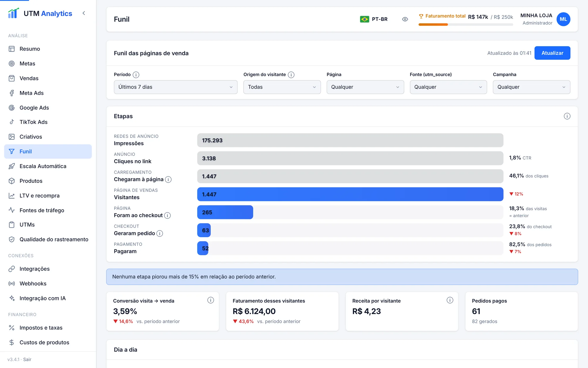Click the Webhooks broadcast icon
Viewport: 588px width, 368px height.
pos(12,284)
